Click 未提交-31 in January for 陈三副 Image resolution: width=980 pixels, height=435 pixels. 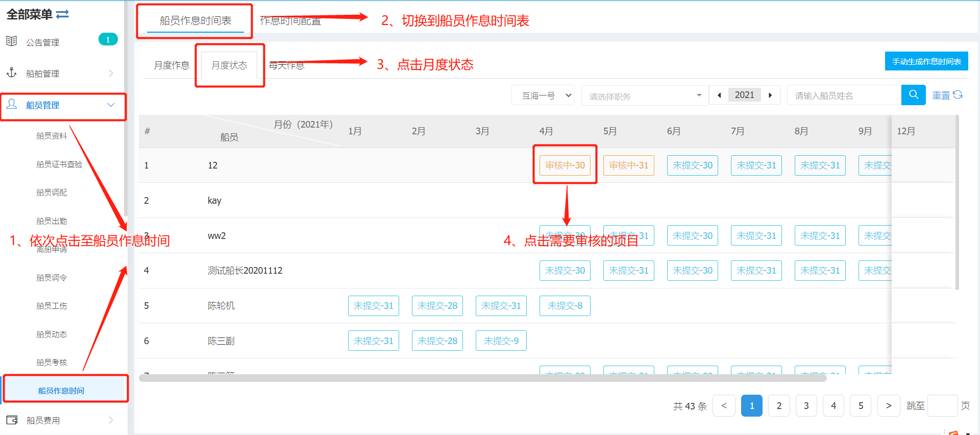(374, 341)
